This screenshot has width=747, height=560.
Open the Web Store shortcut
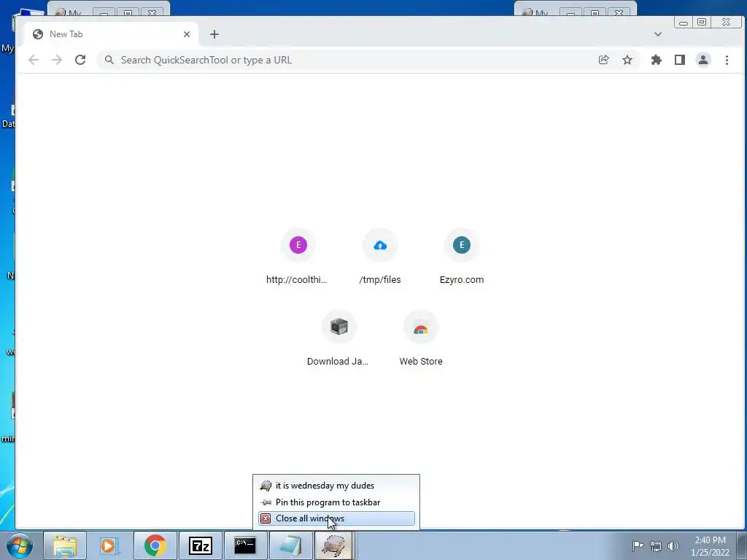point(421,339)
